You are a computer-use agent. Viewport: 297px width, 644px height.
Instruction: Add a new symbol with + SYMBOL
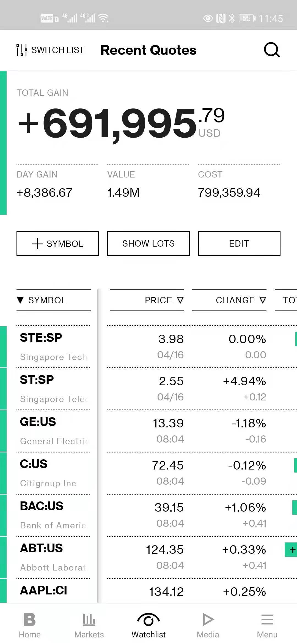click(58, 244)
